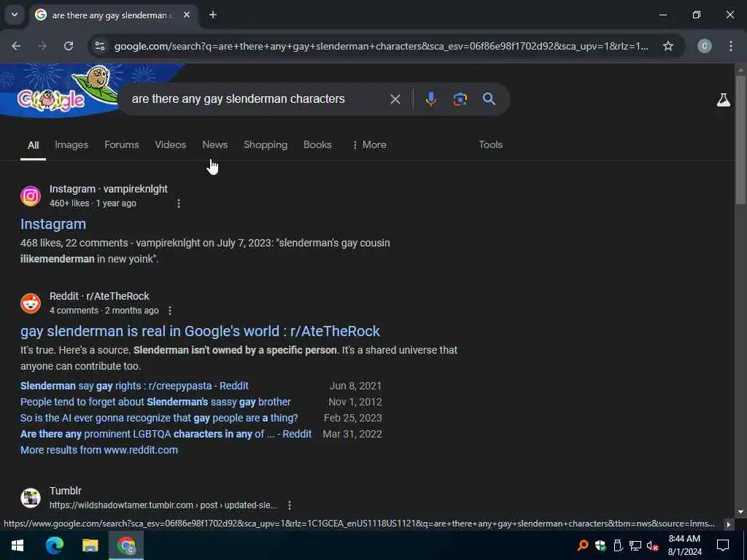Open options menu for Instagram result
This screenshot has height=560, width=747.
(x=179, y=203)
